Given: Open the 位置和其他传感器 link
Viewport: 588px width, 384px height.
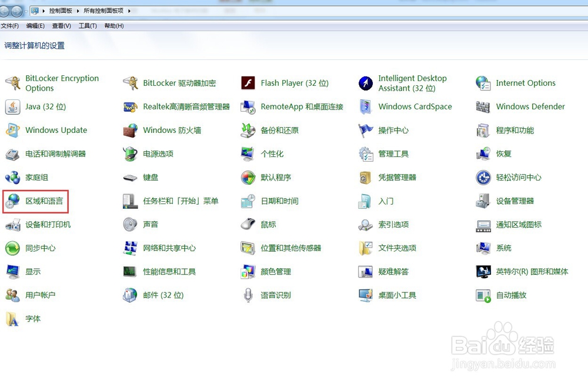Looking at the screenshot, I should [x=291, y=248].
